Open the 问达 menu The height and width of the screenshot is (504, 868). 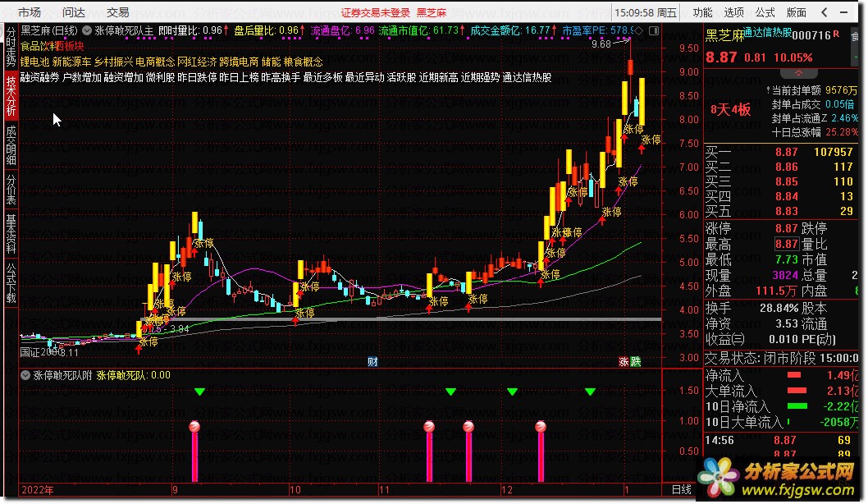74,11
